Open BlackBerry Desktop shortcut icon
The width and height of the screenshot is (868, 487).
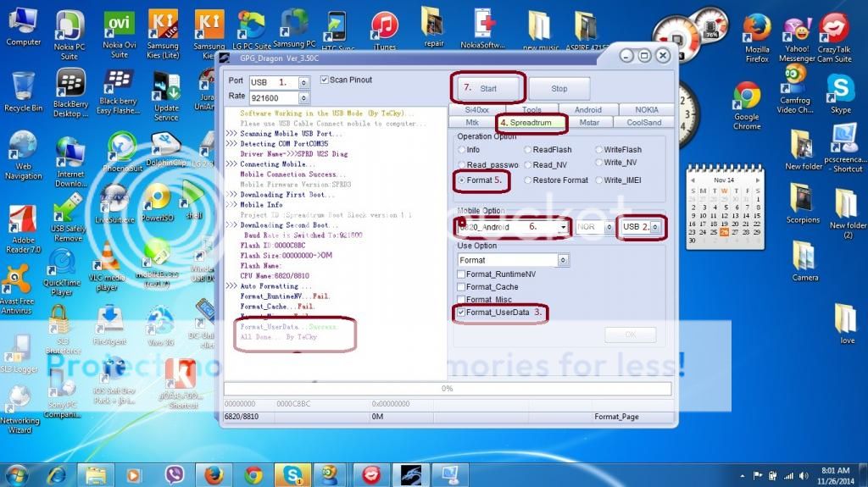[70, 84]
